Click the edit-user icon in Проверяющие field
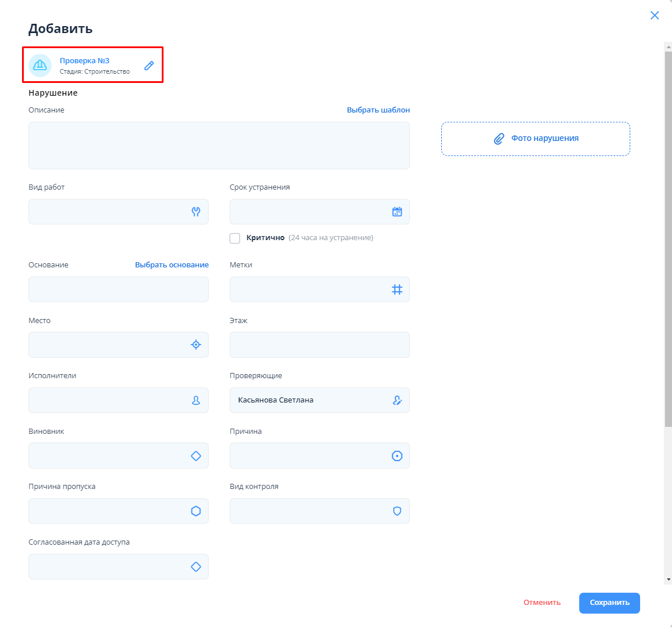 click(x=397, y=400)
